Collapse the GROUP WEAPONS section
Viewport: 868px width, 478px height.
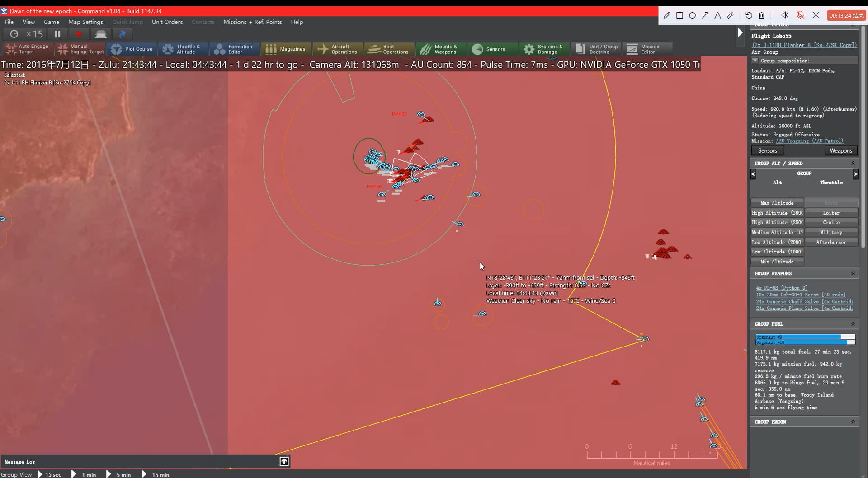853,273
